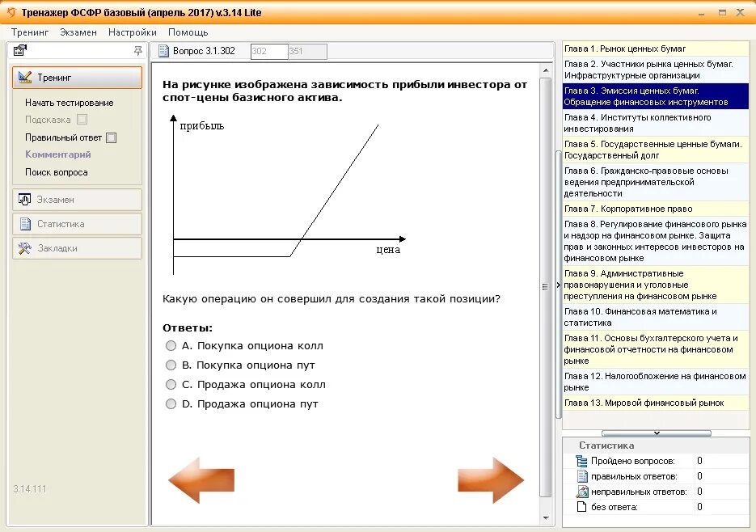Image resolution: width=756 pixels, height=532 pixels.
Task: Open the Комментарий link
Action: (58, 154)
